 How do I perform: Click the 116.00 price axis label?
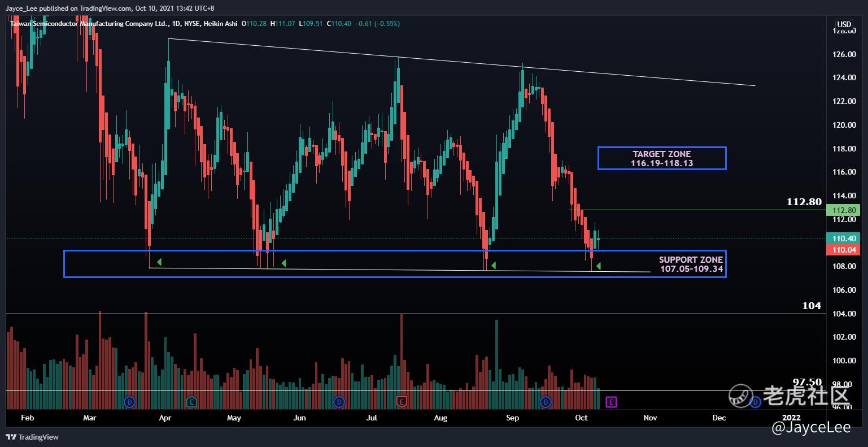[844, 172]
